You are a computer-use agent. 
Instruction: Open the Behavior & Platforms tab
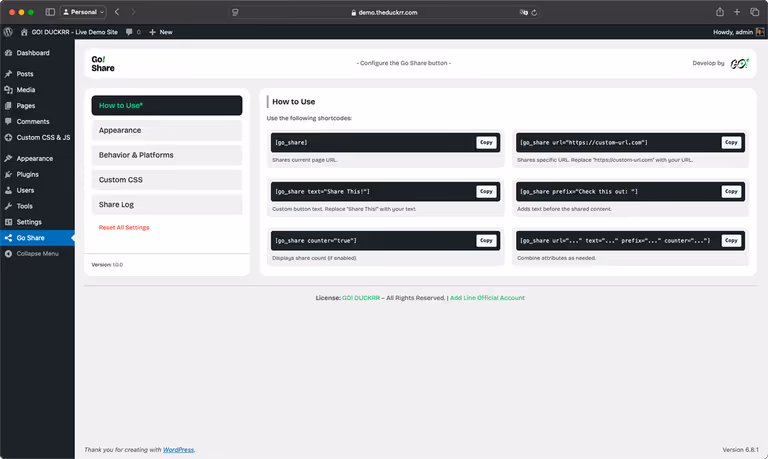point(166,155)
